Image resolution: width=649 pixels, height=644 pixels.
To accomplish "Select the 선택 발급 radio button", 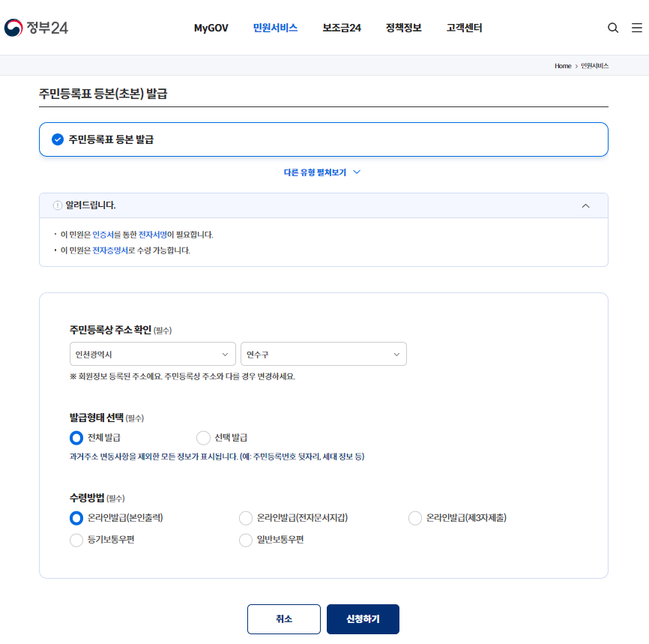I will (203, 438).
